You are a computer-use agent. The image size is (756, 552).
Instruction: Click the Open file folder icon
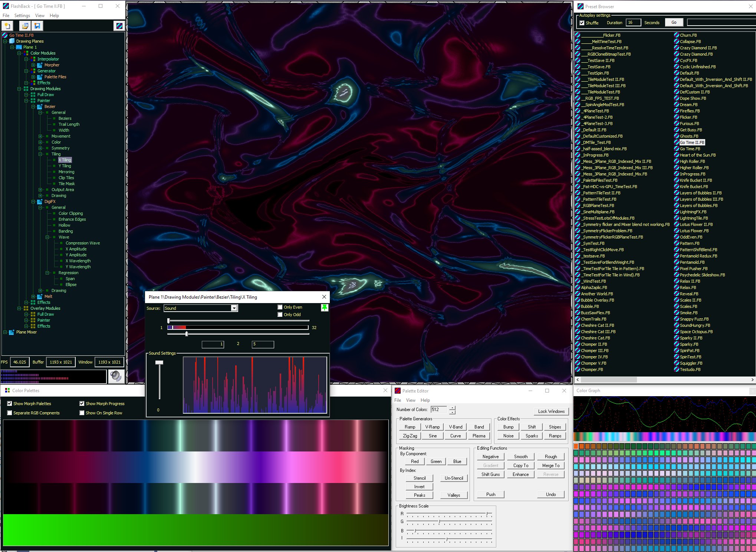coord(25,26)
